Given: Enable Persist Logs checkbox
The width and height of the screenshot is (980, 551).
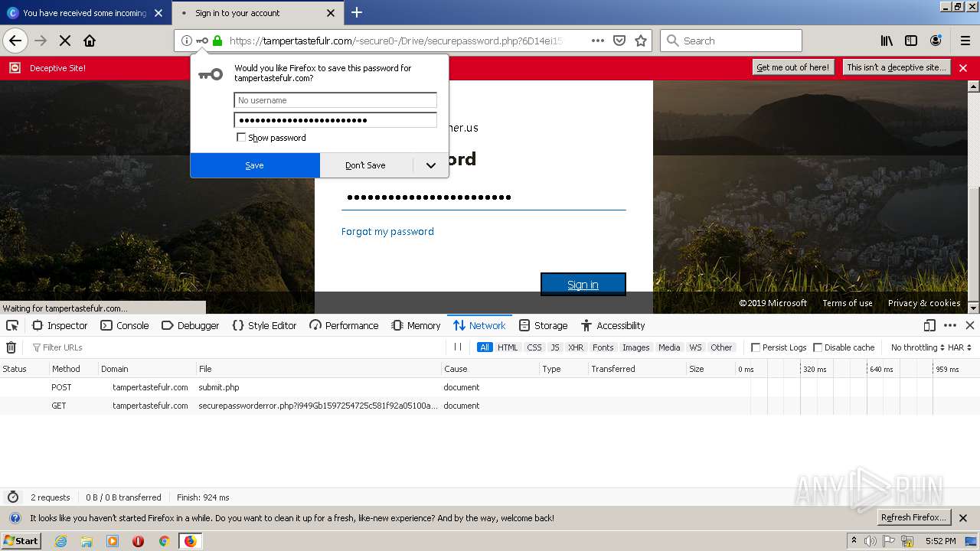Looking at the screenshot, I should pyautogui.click(x=756, y=347).
